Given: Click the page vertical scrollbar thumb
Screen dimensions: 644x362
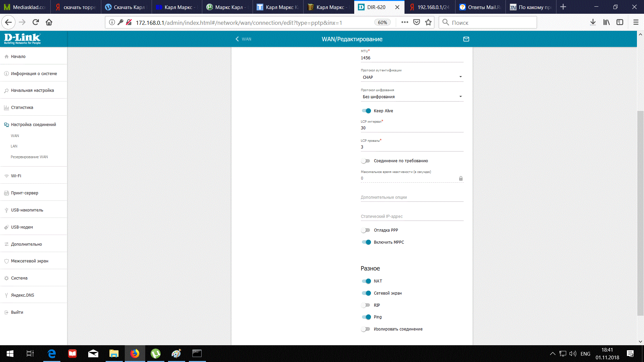Looking at the screenshot, I should click(640, 213).
